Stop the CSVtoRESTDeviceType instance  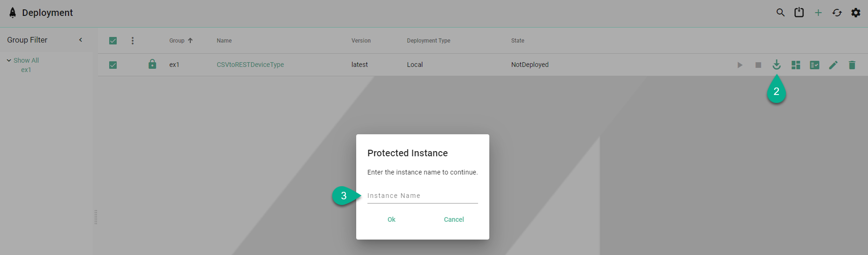(758, 65)
